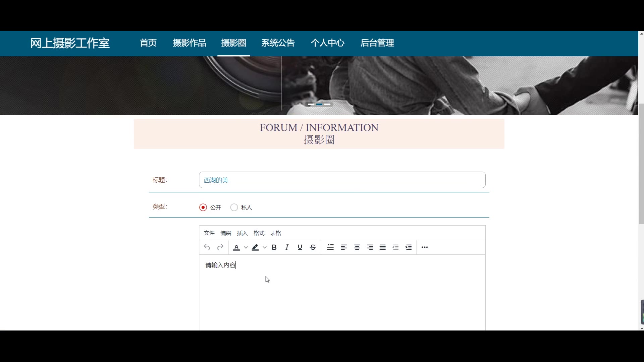Open the 编辑 editor menu

pos(226,233)
